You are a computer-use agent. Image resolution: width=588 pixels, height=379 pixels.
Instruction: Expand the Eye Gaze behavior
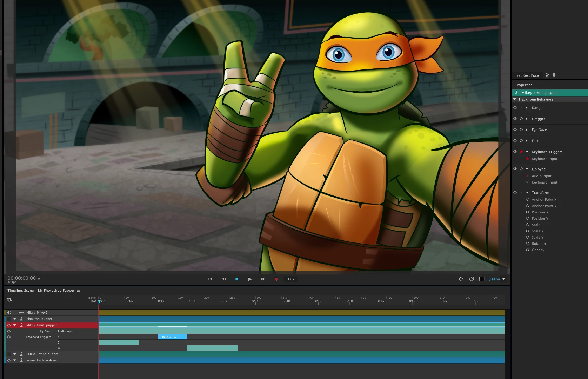coord(527,129)
